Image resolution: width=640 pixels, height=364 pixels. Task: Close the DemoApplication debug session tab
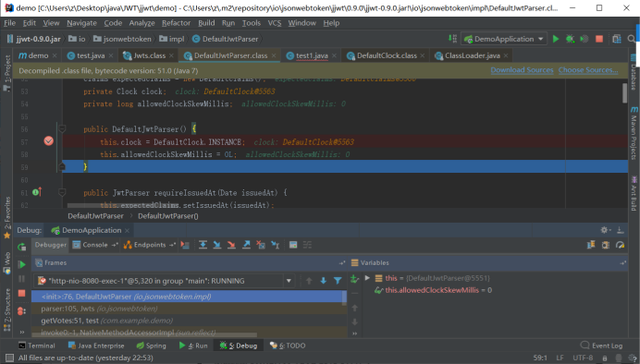click(127, 231)
